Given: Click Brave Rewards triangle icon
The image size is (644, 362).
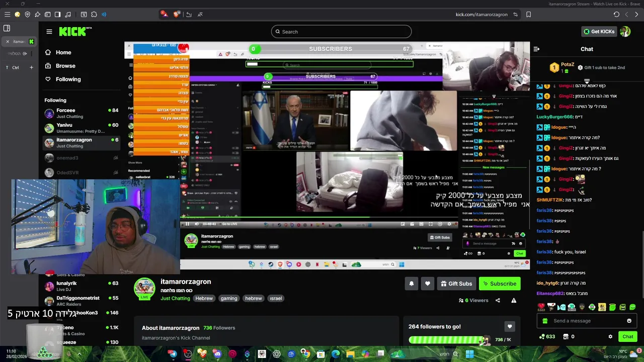Looking at the screenshot, I should click(x=164, y=15).
